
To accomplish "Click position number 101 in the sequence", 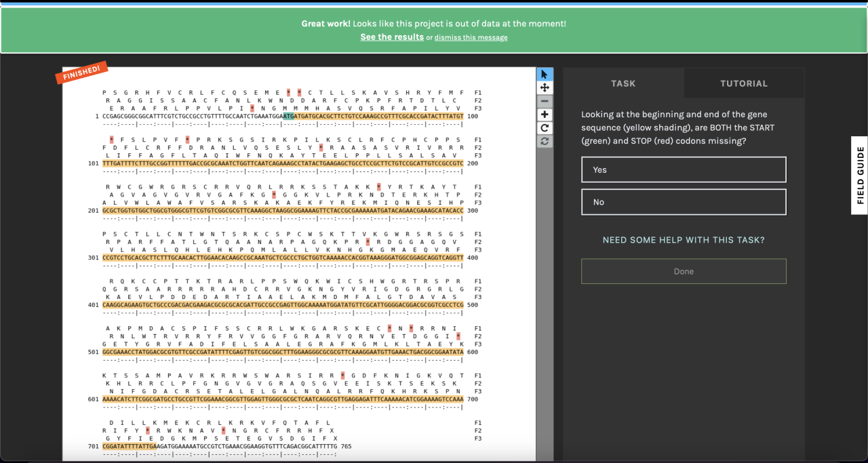I will pos(94,163).
